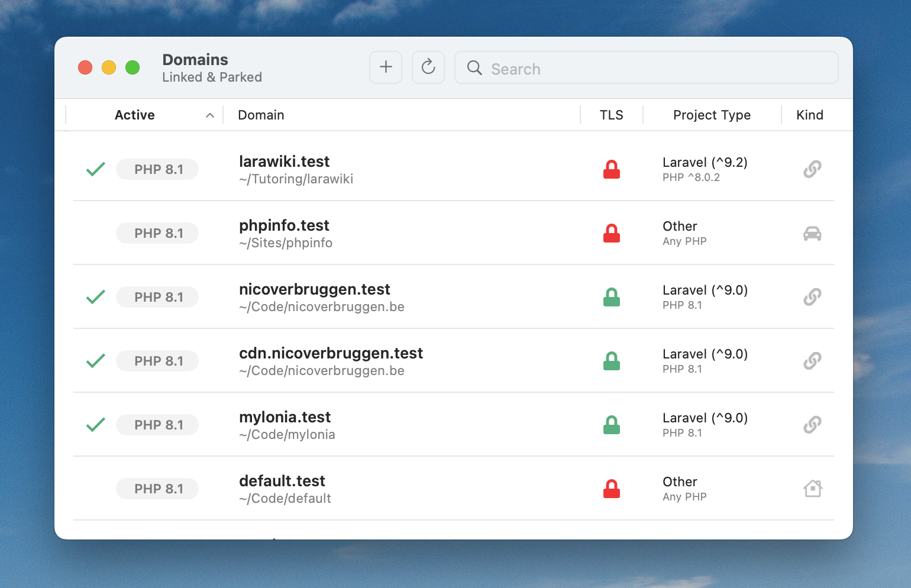Screen dimensions: 911x588
Task: Click PHP 8.1 badge for cdn.nicoverbruggen.test
Action: 157,361
